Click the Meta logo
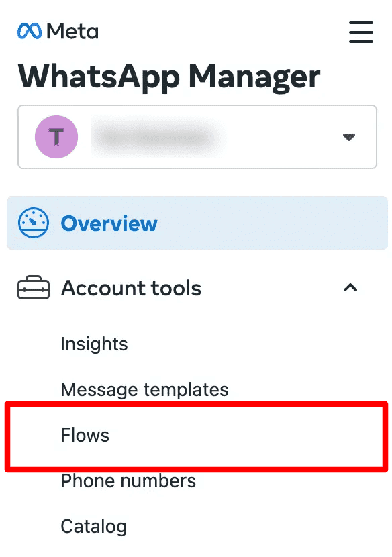 coord(57,31)
